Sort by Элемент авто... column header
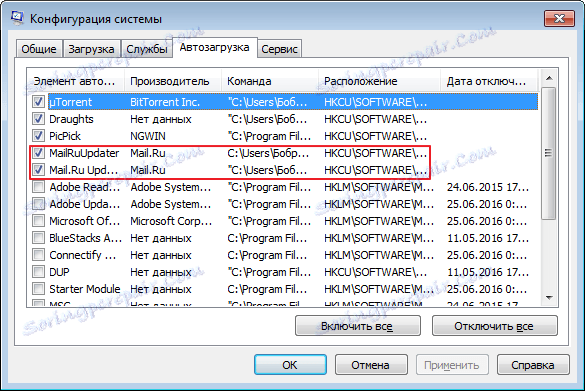The image size is (585, 391). pyautogui.click(x=75, y=81)
